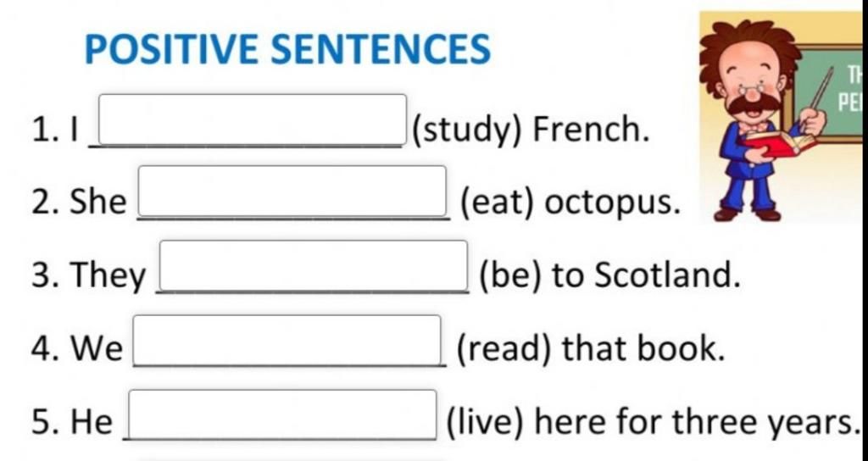Select the "4. We" sentence label

tap(77, 348)
